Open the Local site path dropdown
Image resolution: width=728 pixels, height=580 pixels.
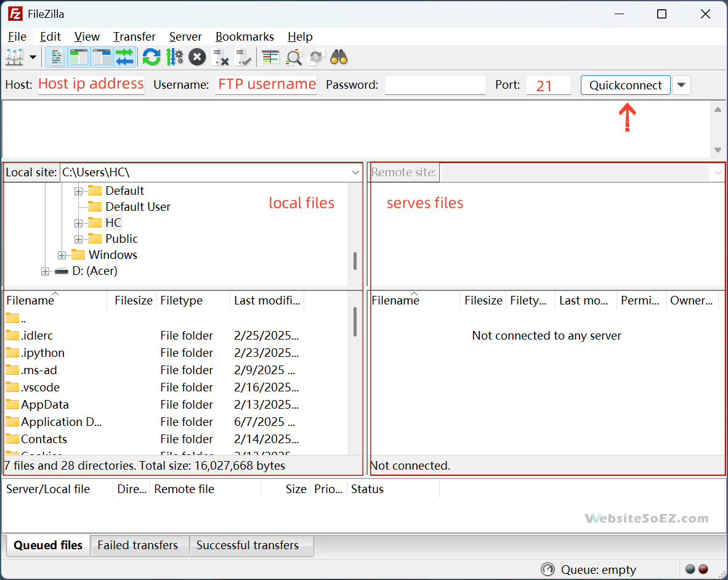click(355, 173)
